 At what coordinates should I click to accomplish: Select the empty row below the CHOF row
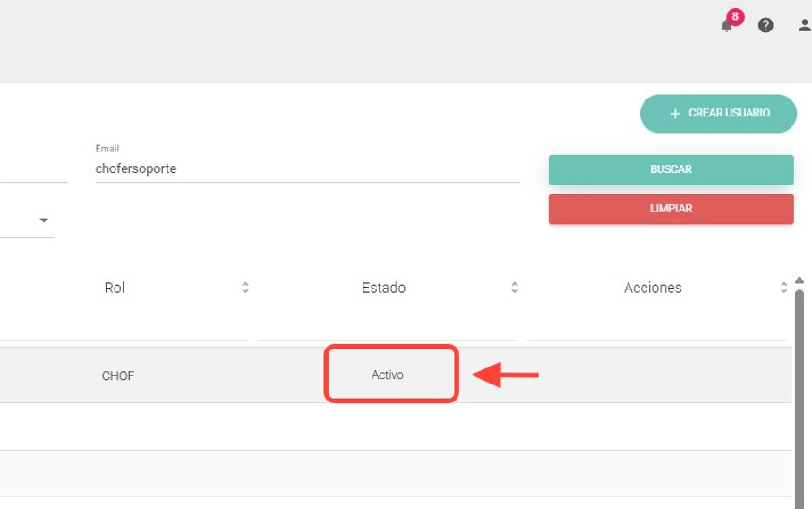394,427
